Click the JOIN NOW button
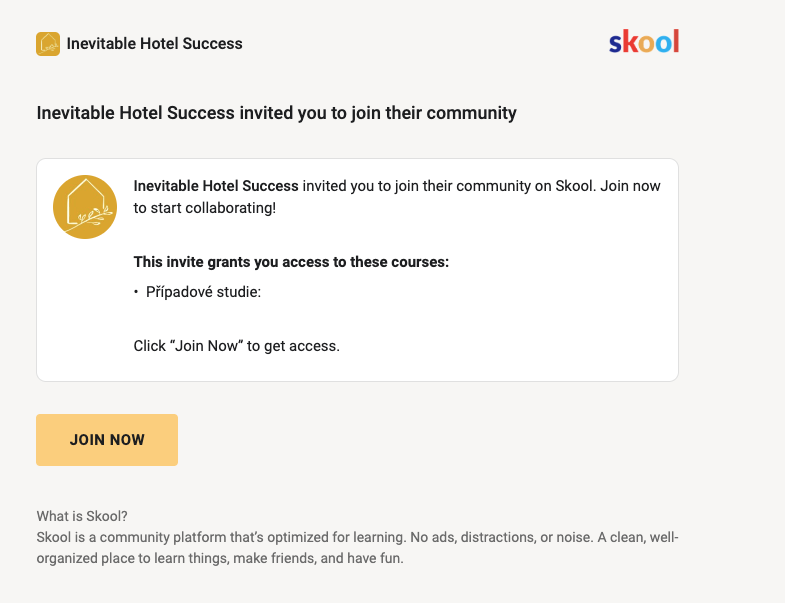The image size is (785, 603). pos(107,440)
